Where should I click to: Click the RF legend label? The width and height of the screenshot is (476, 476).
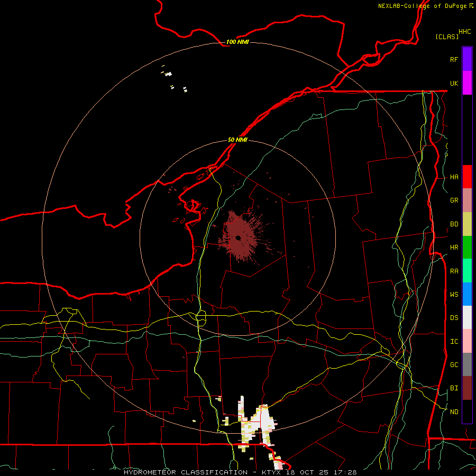pyautogui.click(x=454, y=59)
